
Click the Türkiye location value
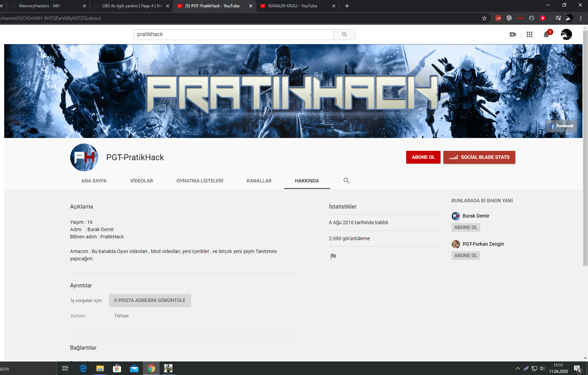coord(121,316)
